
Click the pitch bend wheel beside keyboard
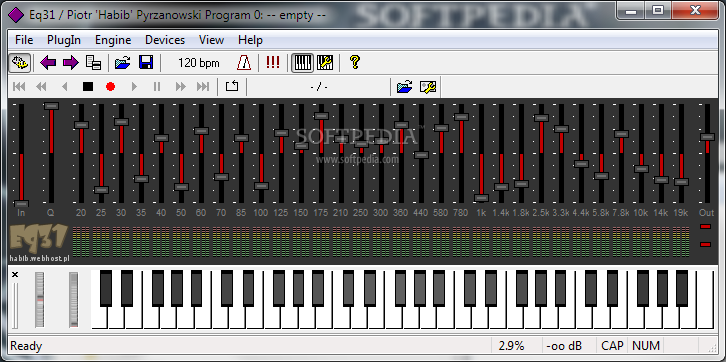tap(40, 300)
